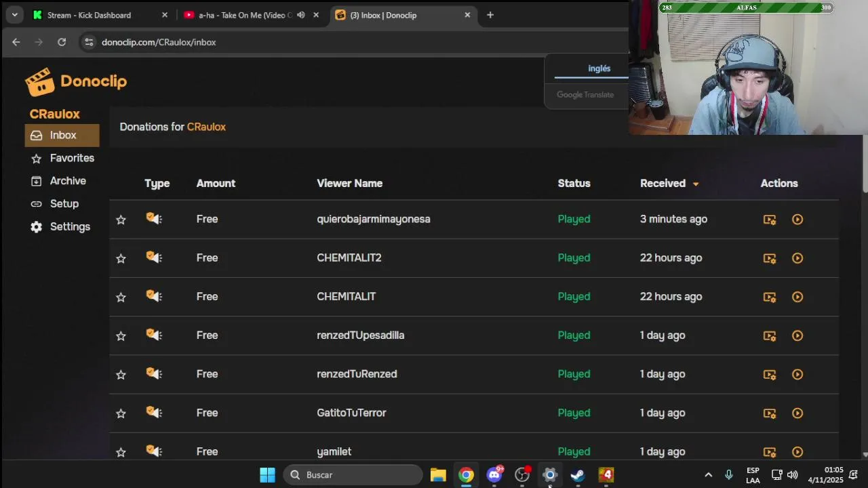Viewport: 868px width, 488px height.
Task: Click the taskbar Buscar search box
Action: 353,475
